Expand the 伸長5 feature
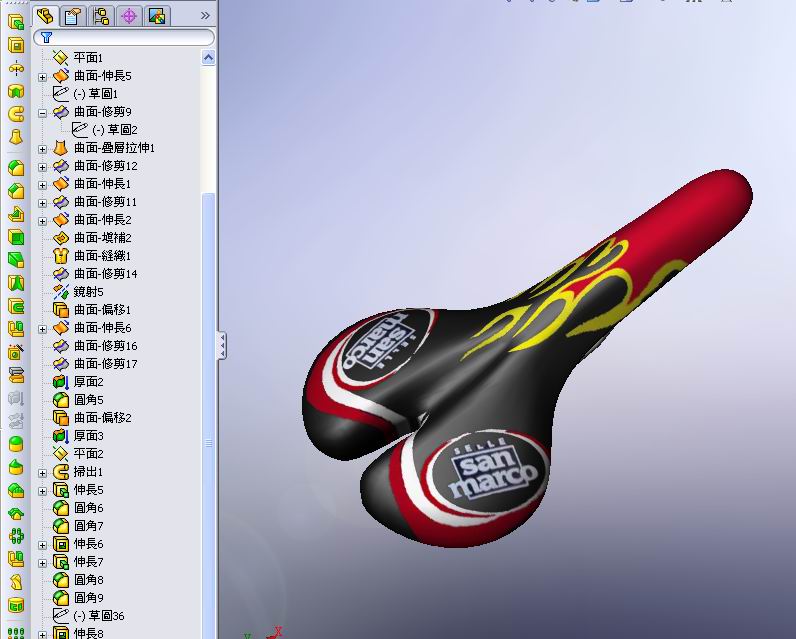796x639 pixels. [43, 491]
